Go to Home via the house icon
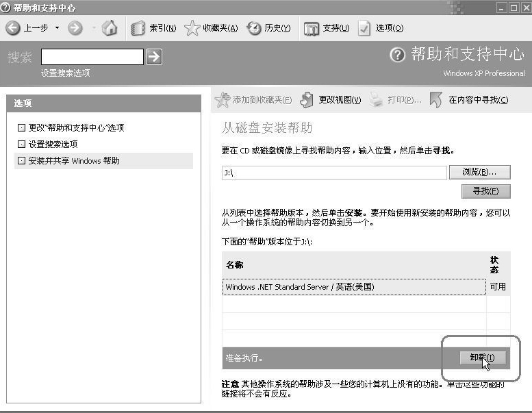 pos(110,28)
